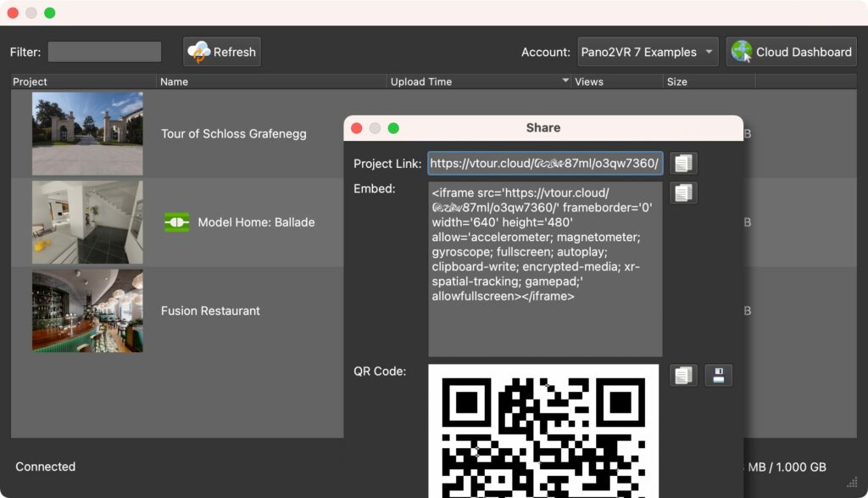Copy the Embed code to clipboard
The image size is (868, 498).
click(x=683, y=193)
